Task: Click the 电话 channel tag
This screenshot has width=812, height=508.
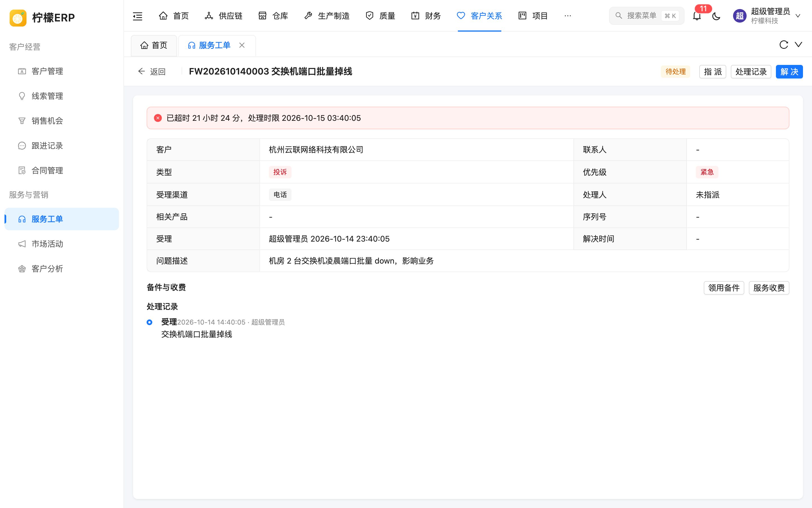Action: point(280,194)
